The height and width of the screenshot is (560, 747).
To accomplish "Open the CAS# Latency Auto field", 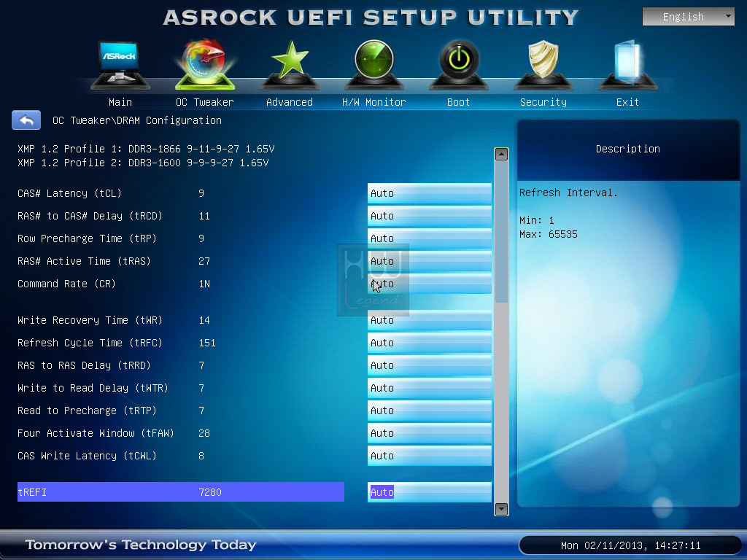I will (x=429, y=193).
